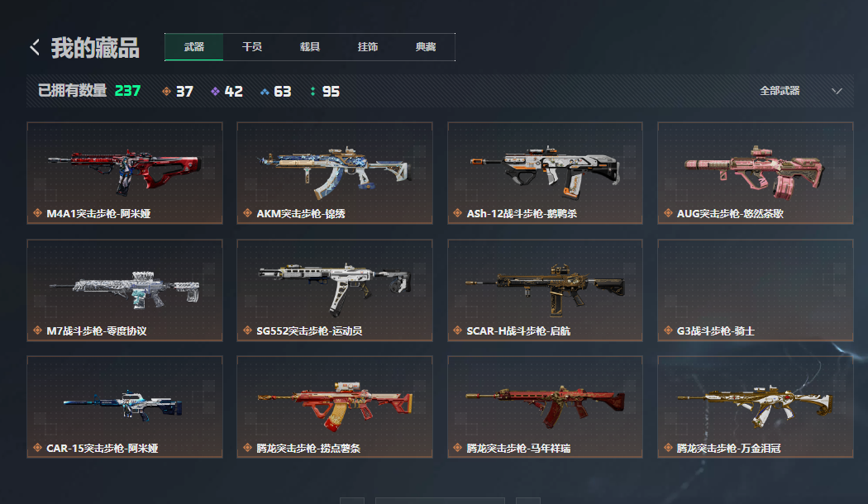Filter by orange diamond rarity count 37
Screen dimensions: 868x504
pos(178,91)
